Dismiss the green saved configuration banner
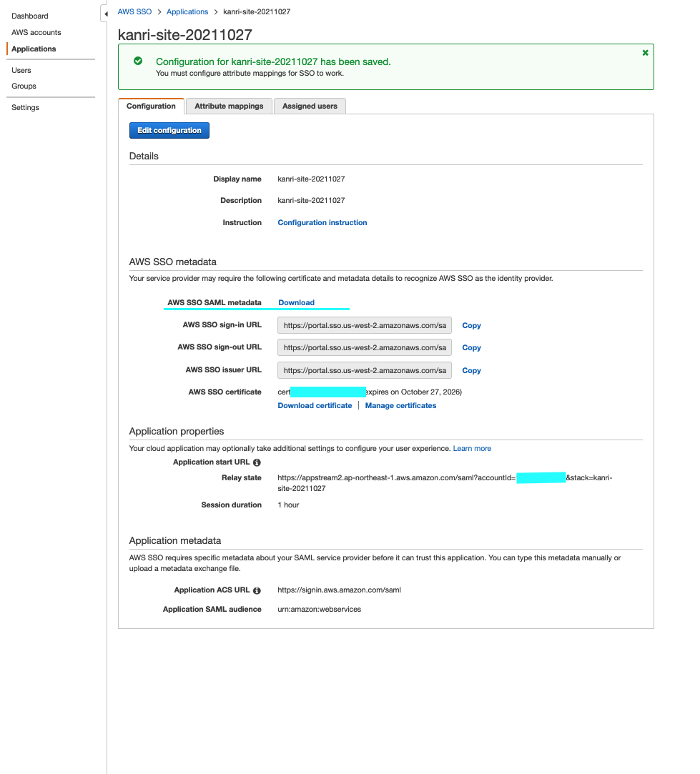Viewport: 700px width, 774px height. click(x=645, y=53)
